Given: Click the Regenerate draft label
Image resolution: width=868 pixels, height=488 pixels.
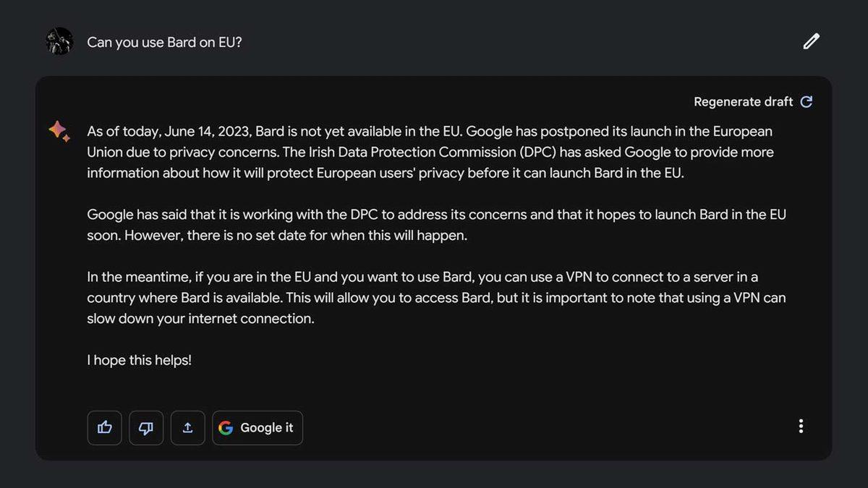Looking at the screenshot, I should (743, 102).
